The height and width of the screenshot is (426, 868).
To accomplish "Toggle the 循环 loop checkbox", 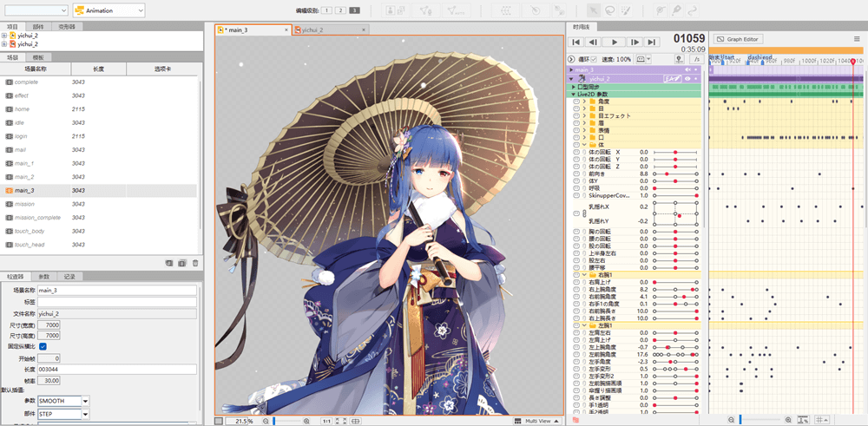I will coord(594,59).
